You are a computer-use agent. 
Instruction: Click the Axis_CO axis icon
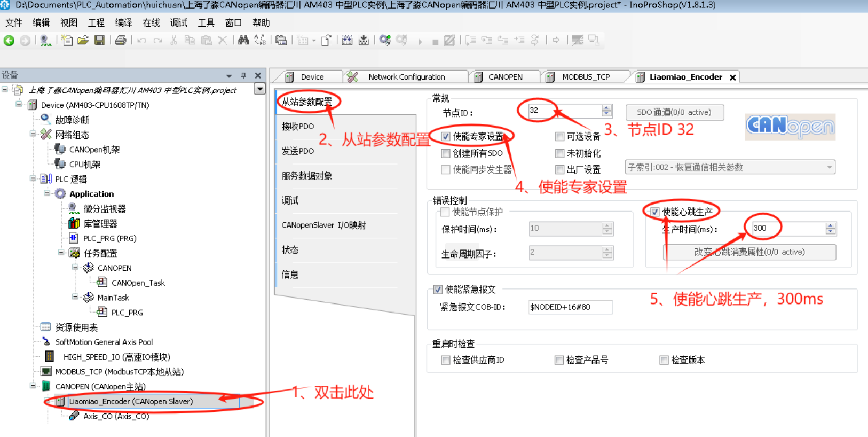tap(74, 416)
